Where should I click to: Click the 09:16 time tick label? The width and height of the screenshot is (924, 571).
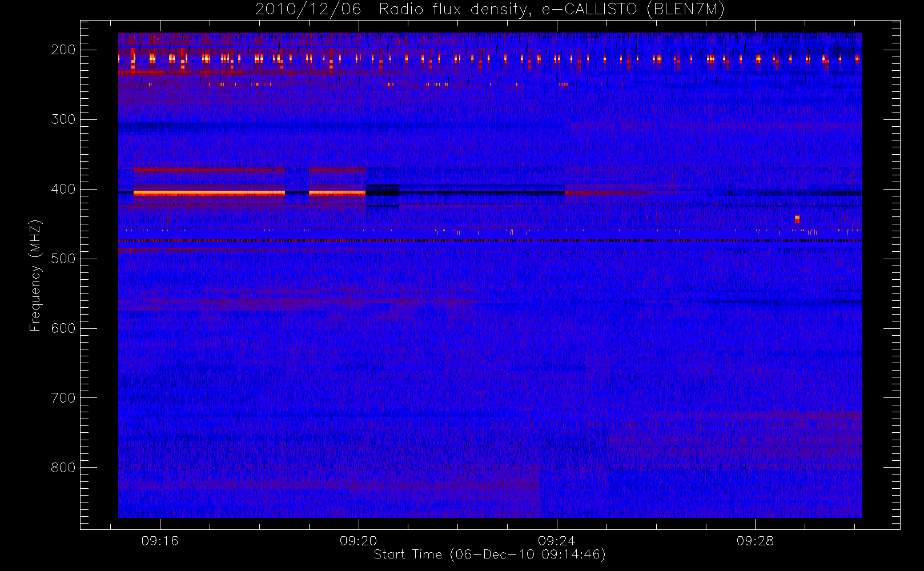[160, 541]
